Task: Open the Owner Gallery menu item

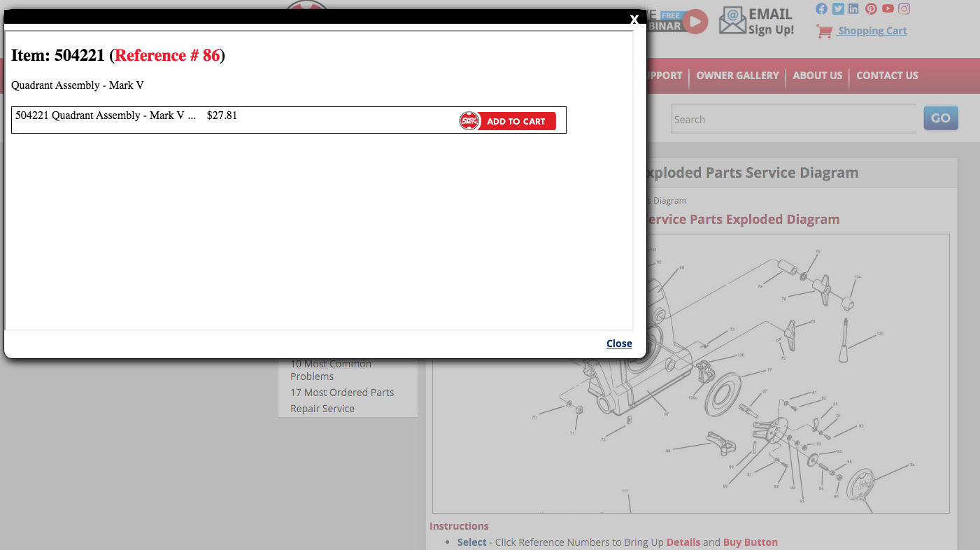Action: pyautogui.click(x=737, y=76)
